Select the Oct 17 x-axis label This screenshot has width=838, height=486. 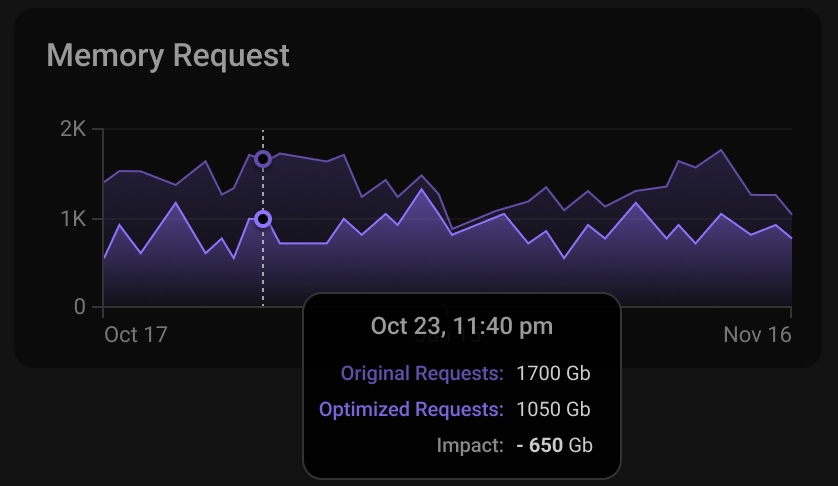[x=135, y=334]
